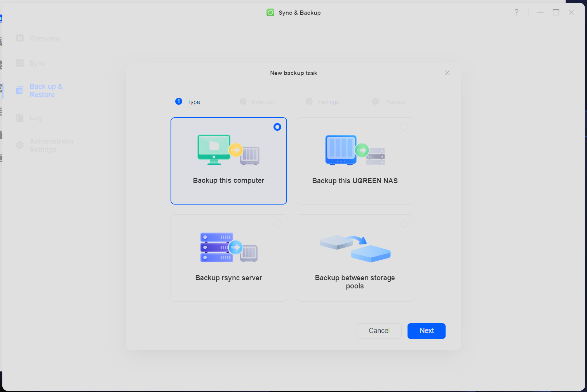Click the storage pools backup illustration
The width and height of the screenshot is (587, 392).
pos(355,248)
